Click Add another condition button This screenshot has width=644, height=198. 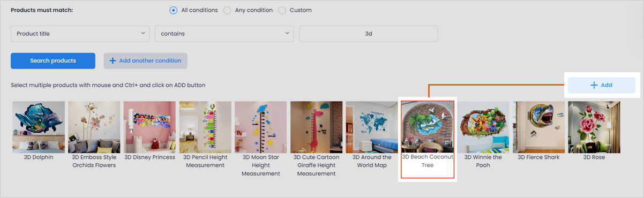click(x=146, y=60)
